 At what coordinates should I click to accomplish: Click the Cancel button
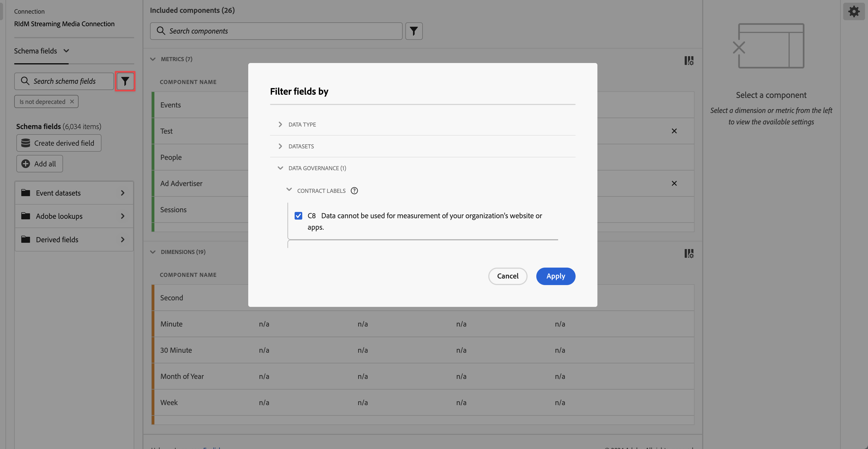click(507, 276)
